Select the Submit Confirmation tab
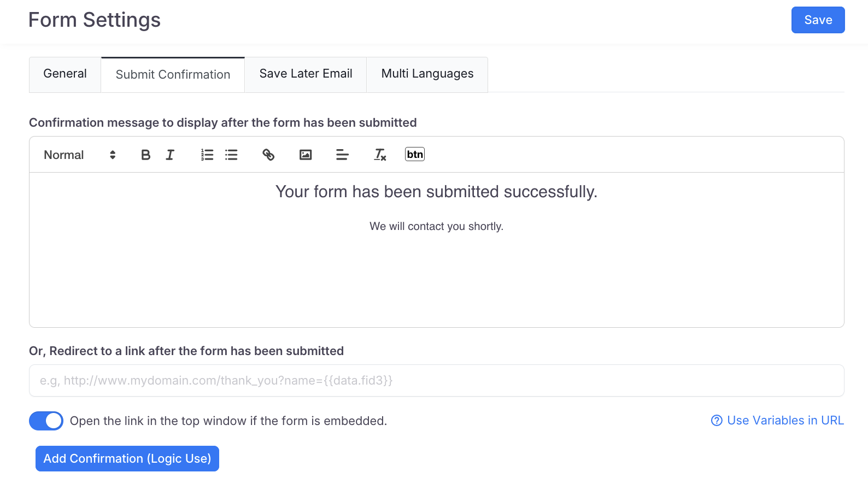Screen dimensions: 868x484 [173, 75]
